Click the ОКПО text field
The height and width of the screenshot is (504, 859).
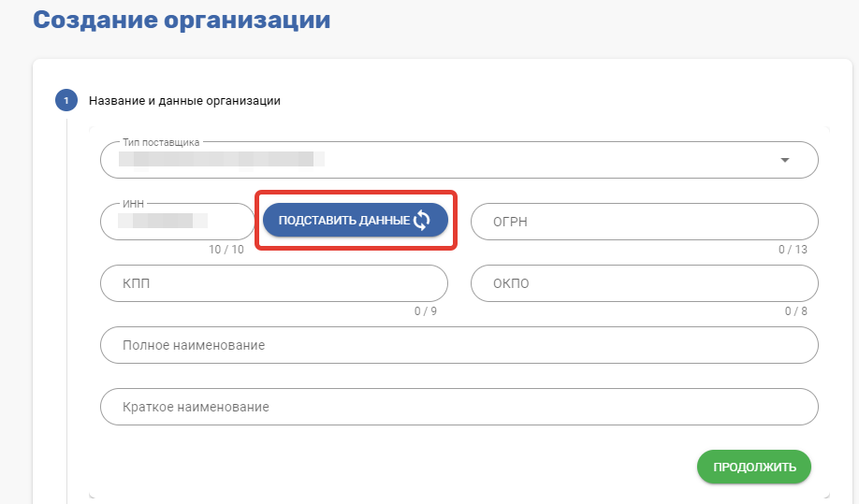tap(644, 283)
